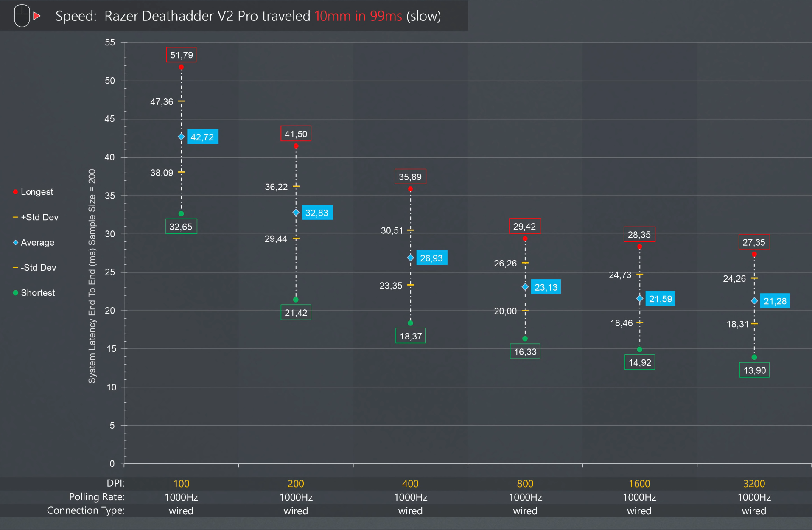Click the longest value label 27,35
The width and height of the screenshot is (812, 530).
[754, 242]
